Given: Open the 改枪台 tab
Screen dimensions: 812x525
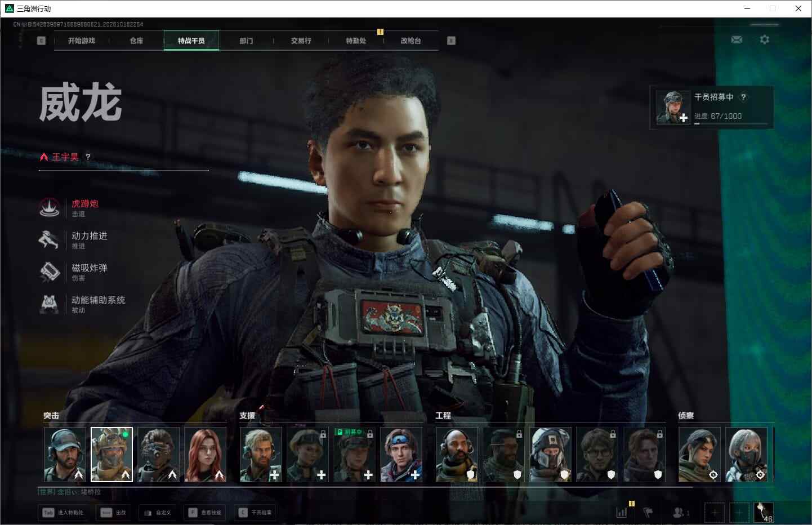Looking at the screenshot, I should pyautogui.click(x=411, y=41).
